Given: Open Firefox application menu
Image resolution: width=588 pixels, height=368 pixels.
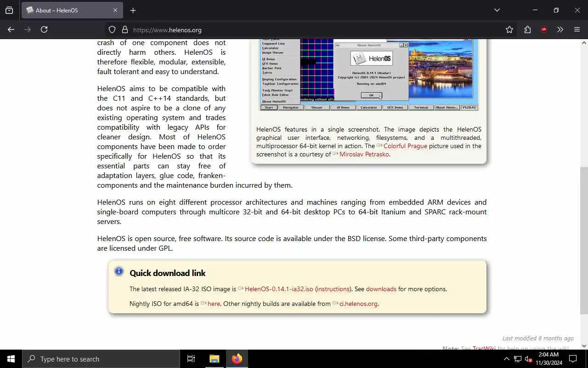Looking at the screenshot, I should [577, 29].
